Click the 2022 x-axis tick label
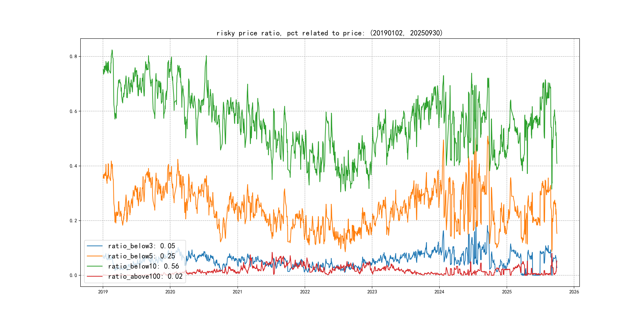This screenshot has height=322, width=644. pos(305,292)
